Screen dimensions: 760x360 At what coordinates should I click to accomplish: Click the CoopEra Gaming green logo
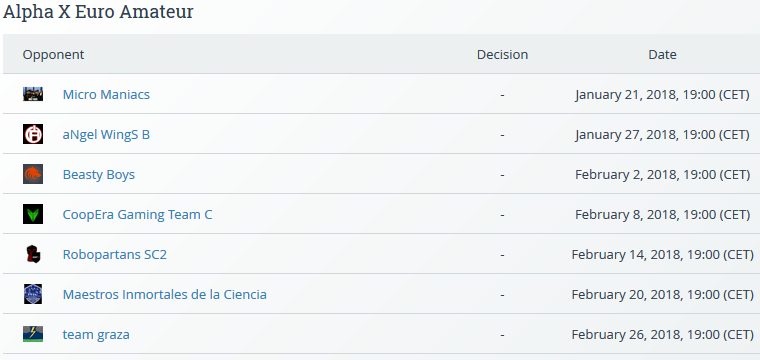click(x=33, y=214)
